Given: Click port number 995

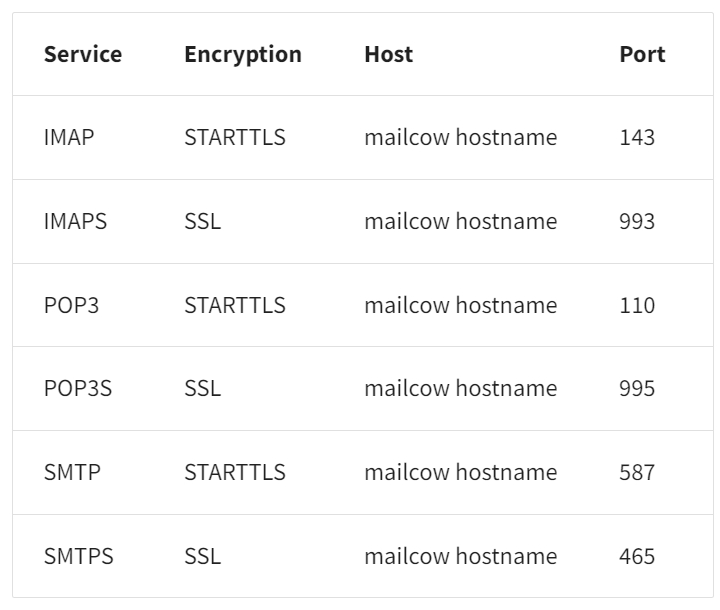Looking at the screenshot, I should click(x=637, y=388).
